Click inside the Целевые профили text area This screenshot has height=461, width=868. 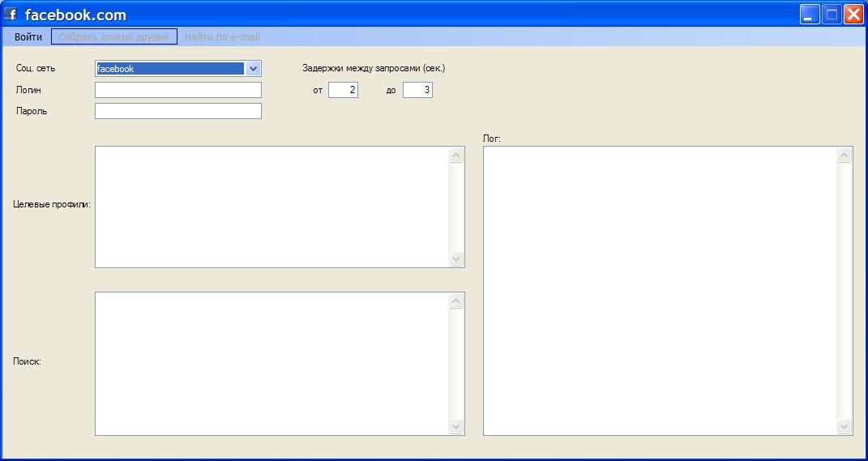click(x=272, y=207)
